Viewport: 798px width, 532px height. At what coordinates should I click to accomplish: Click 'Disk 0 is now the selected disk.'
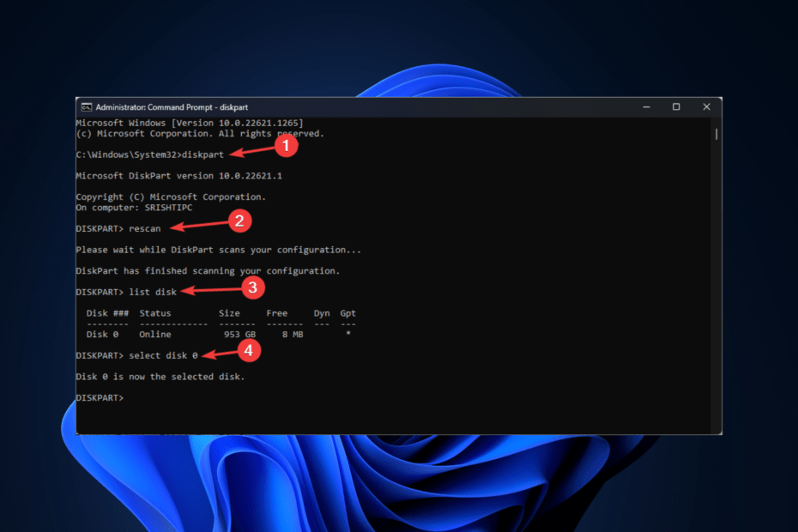pos(160,378)
